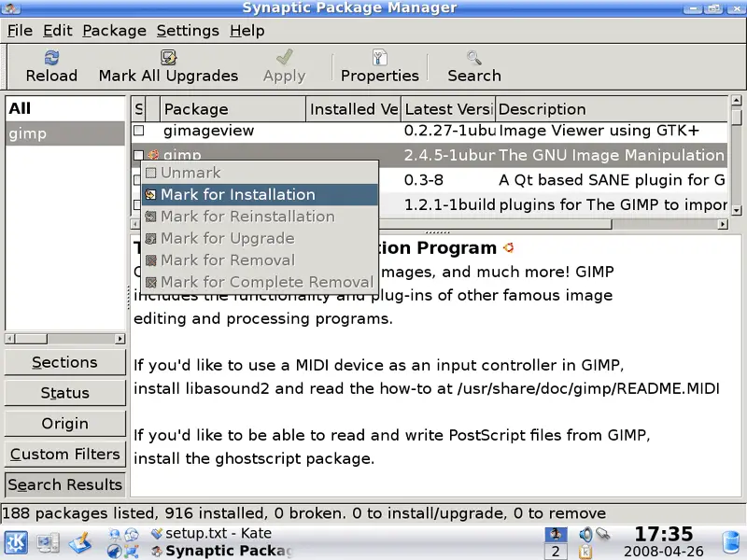Click version 1.2.1-1build cell

coord(449,204)
